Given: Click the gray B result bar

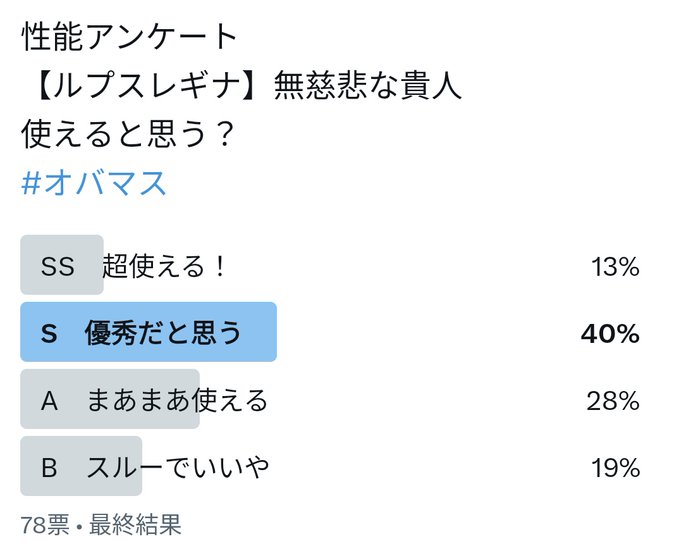Looking at the screenshot, I should 81,466.
